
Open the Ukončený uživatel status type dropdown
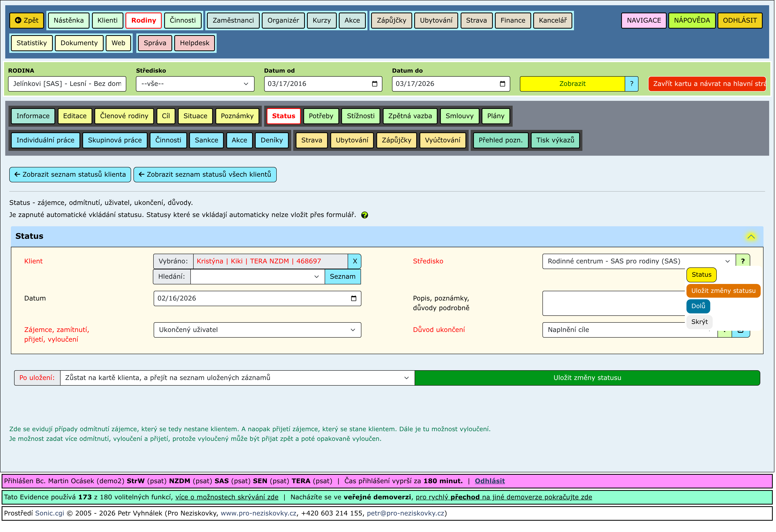tap(257, 330)
